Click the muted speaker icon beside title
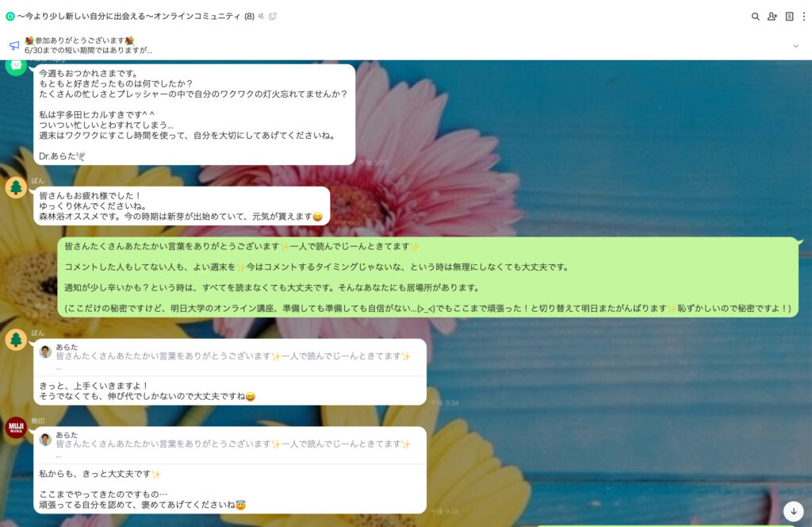 (x=262, y=17)
